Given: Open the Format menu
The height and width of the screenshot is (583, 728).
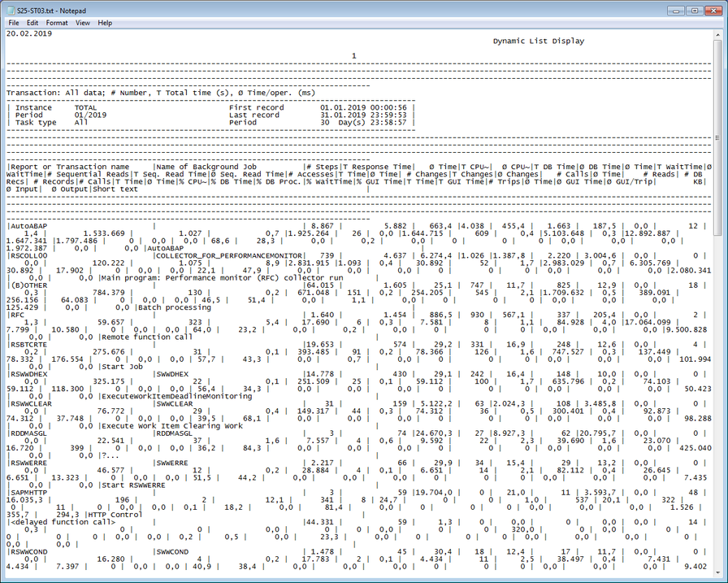Looking at the screenshot, I should point(56,23).
